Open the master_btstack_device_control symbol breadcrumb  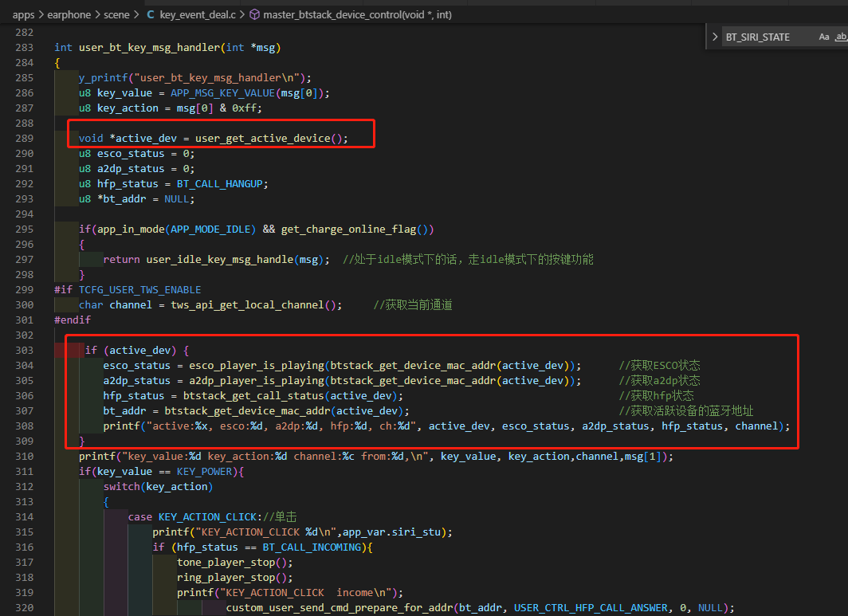[x=358, y=14]
